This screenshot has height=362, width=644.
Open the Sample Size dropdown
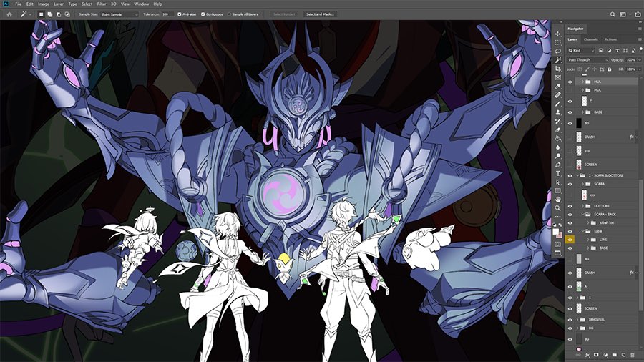tap(119, 14)
